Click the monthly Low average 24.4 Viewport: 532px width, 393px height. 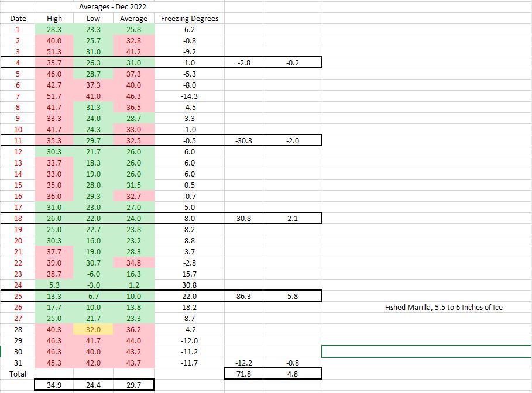click(x=93, y=385)
